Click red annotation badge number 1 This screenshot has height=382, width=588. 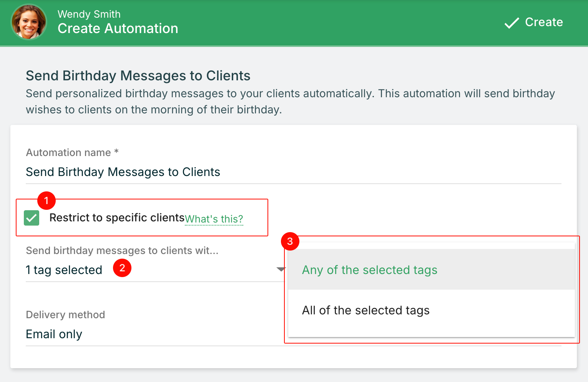[x=47, y=201]
